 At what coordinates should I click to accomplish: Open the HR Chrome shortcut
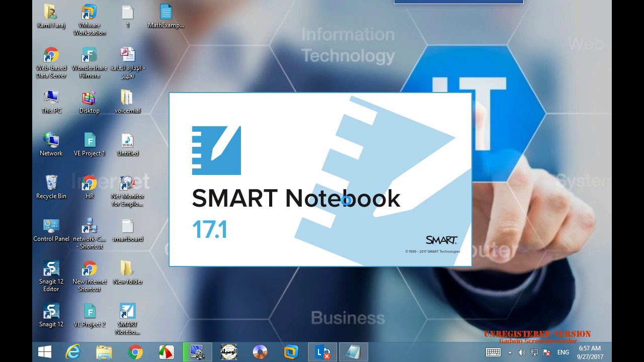[90, 188]
